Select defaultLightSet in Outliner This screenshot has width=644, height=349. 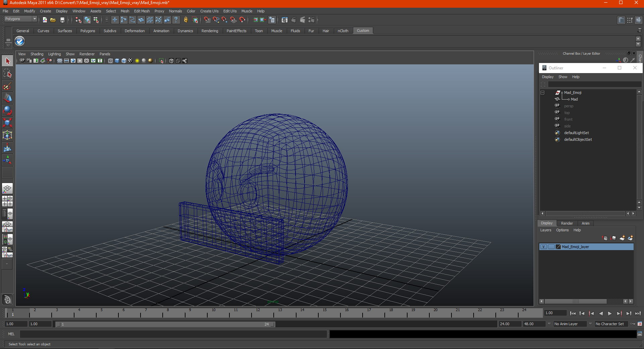pyautogui.click(x=576, y=133)
